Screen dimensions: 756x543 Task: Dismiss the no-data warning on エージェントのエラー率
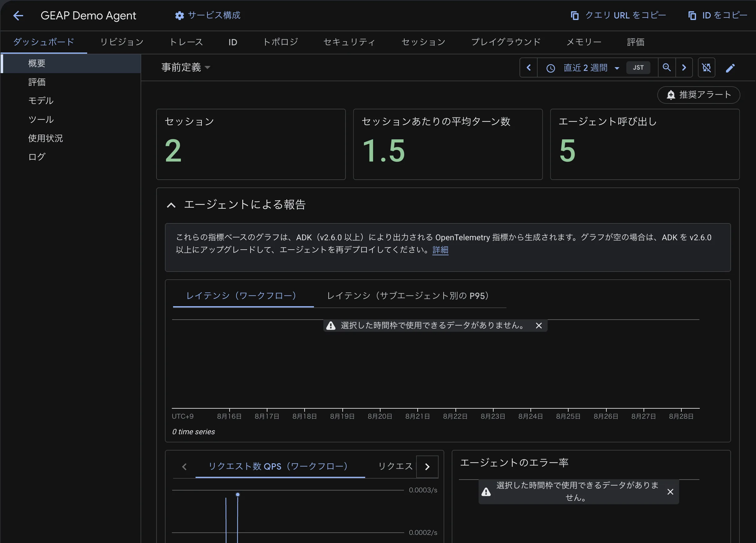[x=670, y=491]
